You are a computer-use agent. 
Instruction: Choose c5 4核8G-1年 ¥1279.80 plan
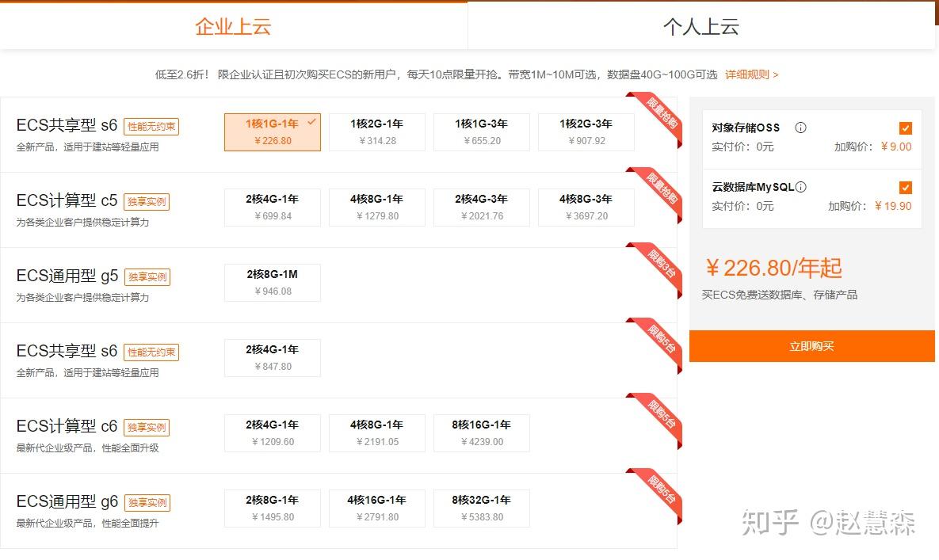(377, 208)
